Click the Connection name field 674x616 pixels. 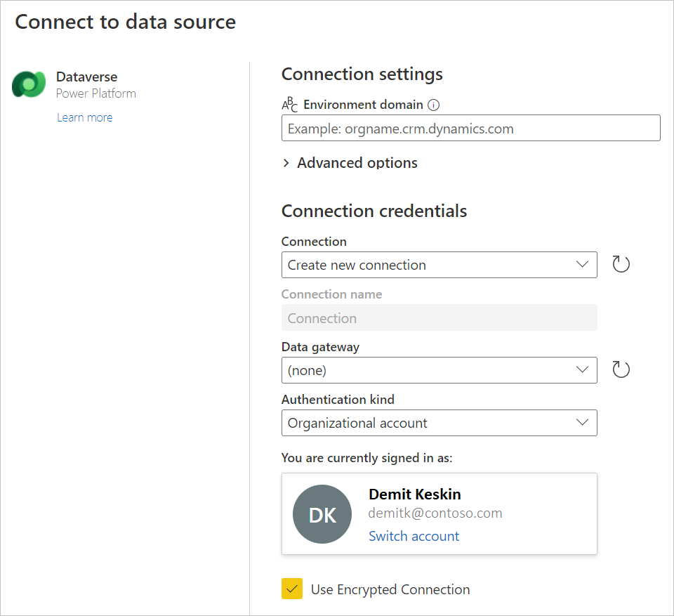[439, 318]
